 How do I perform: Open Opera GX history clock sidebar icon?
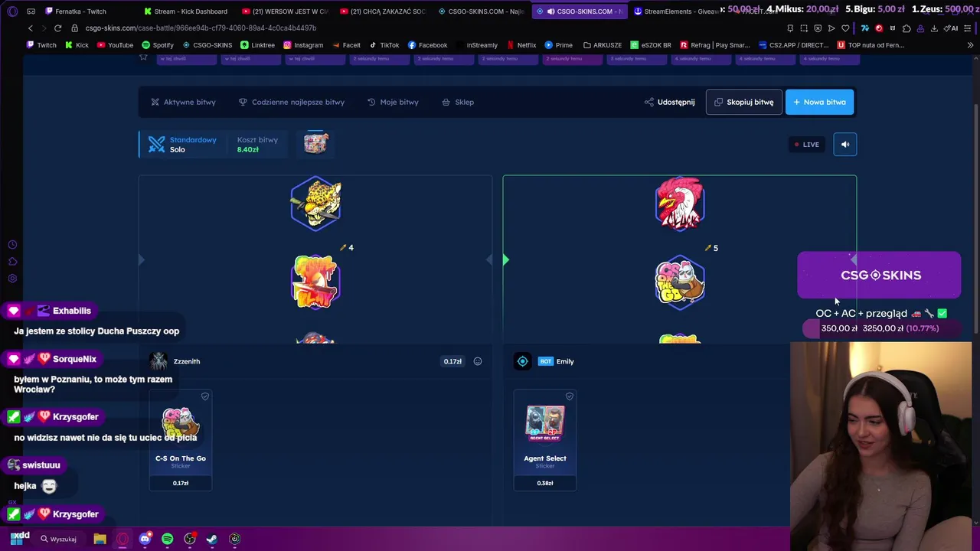point(12,245)
